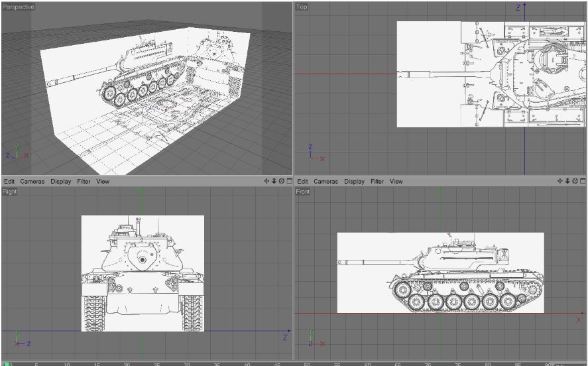Open the Edit menu of Front viewport
Screen dimensions: 588x366
tap(303, 182)
